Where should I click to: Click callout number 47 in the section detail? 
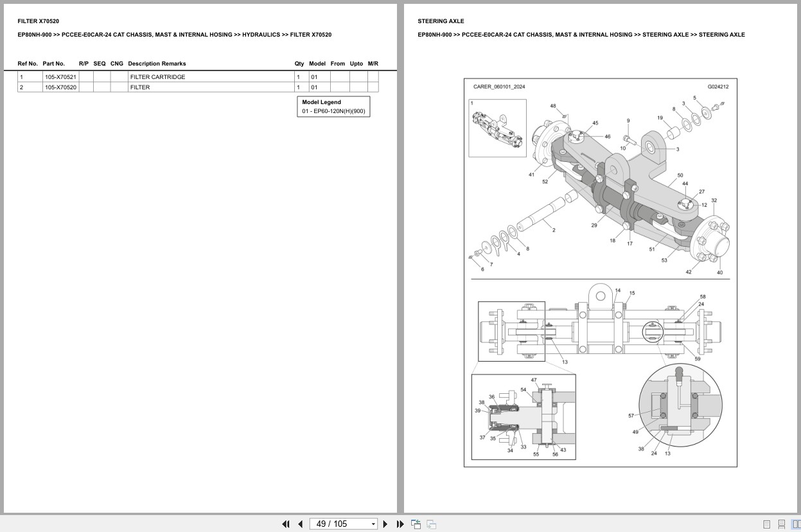[534, 380]
